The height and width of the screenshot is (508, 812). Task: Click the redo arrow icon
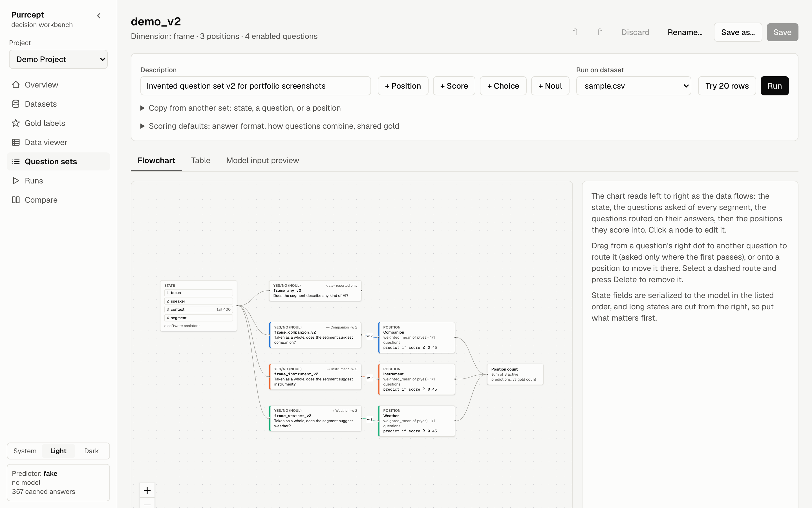[600, 32]
